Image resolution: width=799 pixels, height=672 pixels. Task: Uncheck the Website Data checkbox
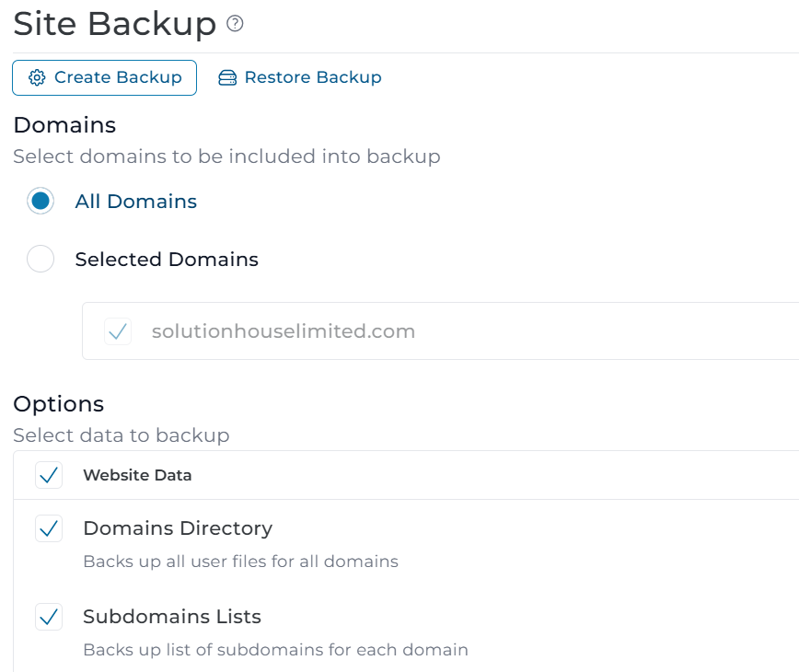tap(49, 475)
